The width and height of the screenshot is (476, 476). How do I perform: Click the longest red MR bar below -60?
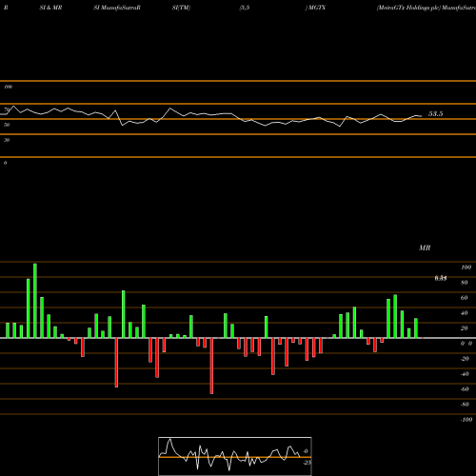point(211,366)
